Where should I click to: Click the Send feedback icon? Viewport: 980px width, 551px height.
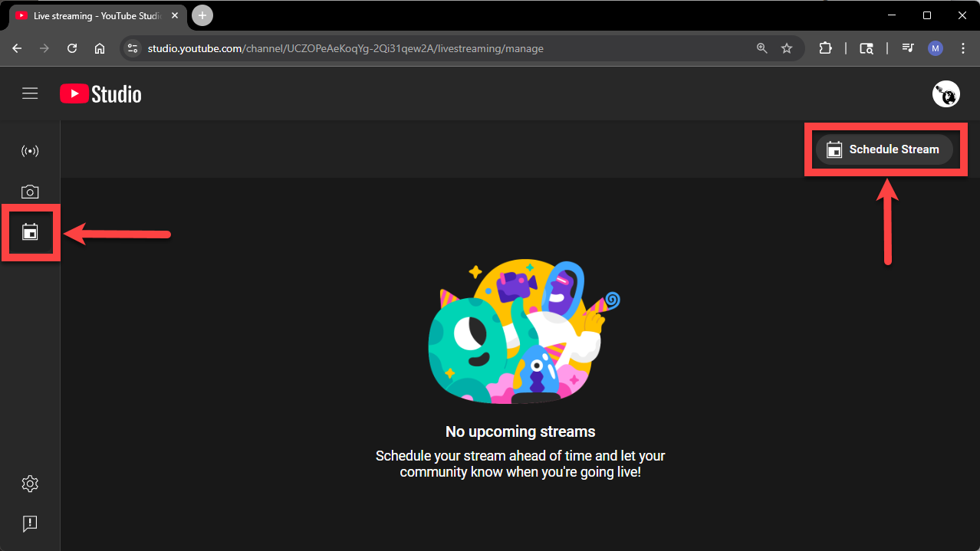pos(30,524)
